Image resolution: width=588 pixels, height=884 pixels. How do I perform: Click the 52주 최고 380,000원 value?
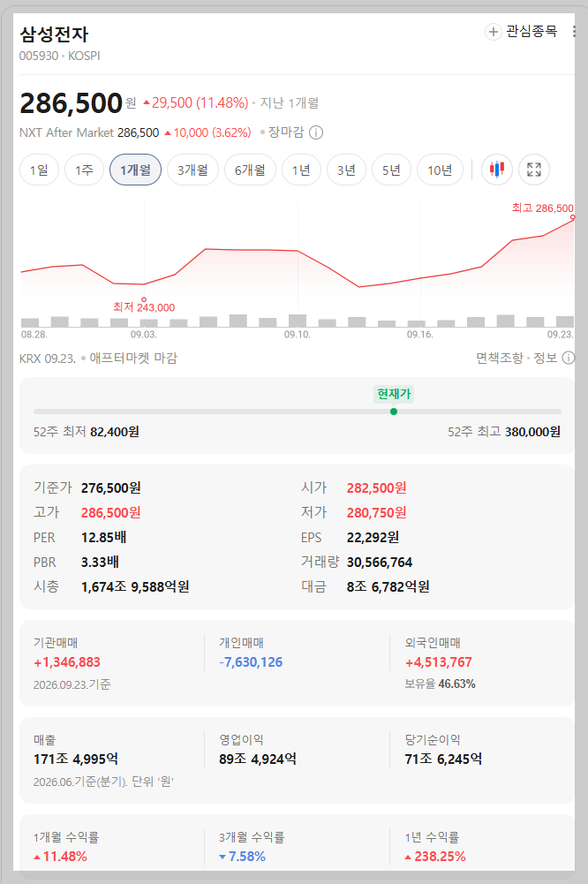pos(532,432)
